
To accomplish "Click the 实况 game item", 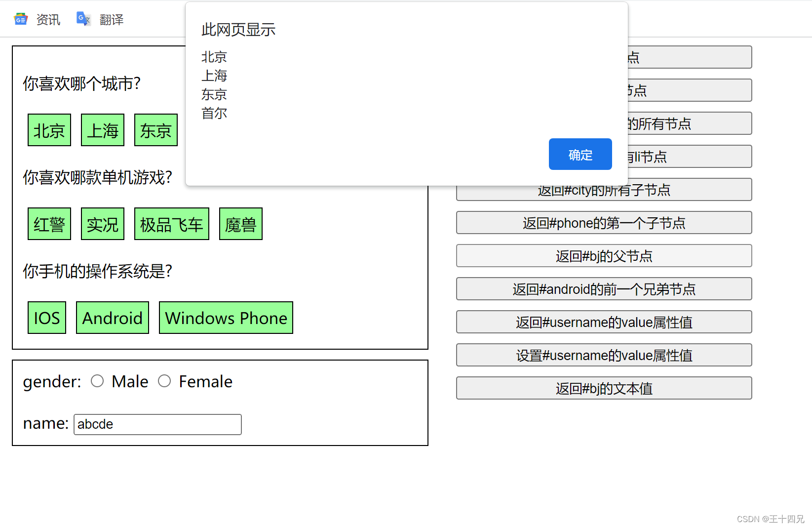I will [x=103, y=224].
